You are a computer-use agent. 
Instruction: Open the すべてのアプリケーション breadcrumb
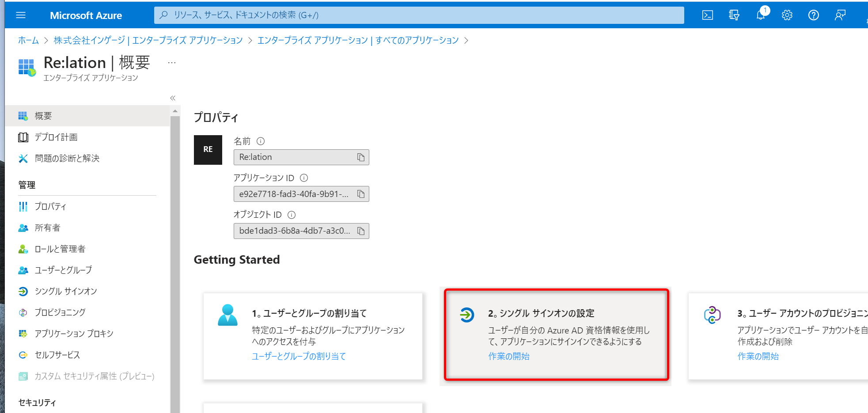358,40
